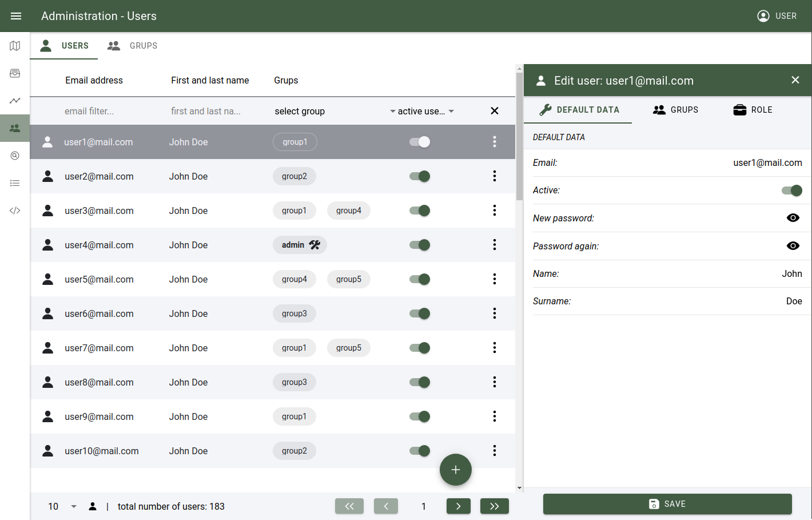812x520 pixels.
Task: Toggle active switch for user1@mail.com
Action: (x=420, y=142)
